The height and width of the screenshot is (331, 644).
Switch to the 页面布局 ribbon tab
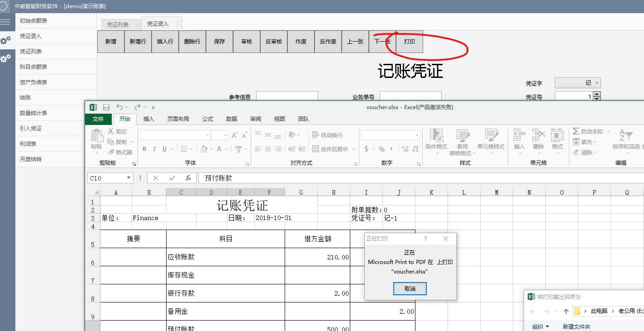[x=178, y=119]
